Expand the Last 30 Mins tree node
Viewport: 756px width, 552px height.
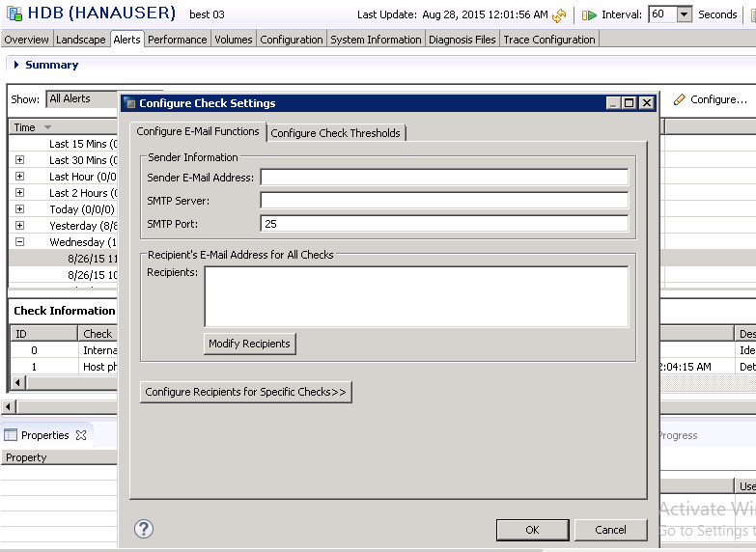[19, 160]
